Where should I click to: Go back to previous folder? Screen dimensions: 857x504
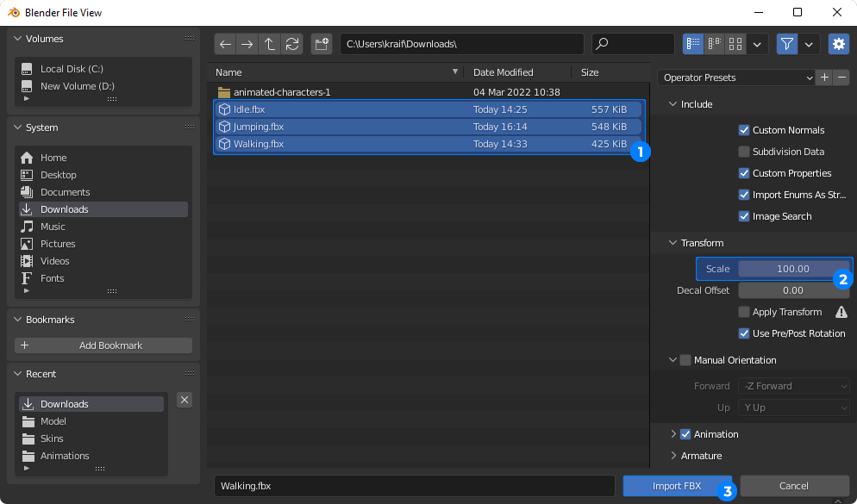tap(225, 44)
